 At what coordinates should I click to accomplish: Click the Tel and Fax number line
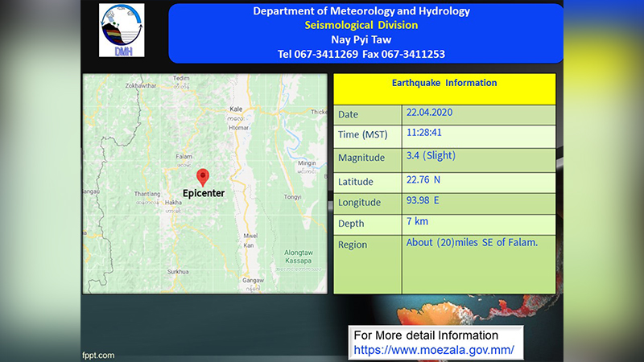tap(361, 54)
